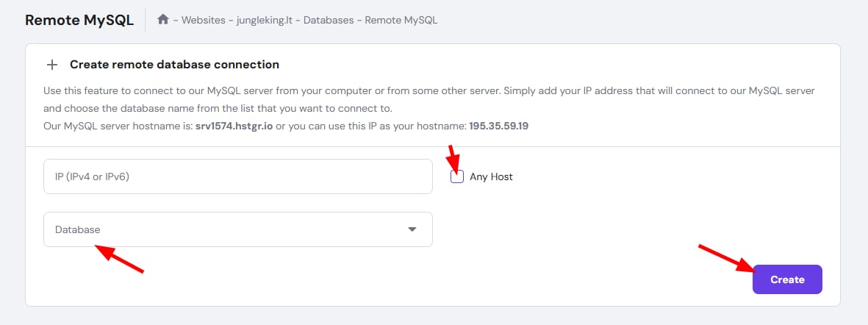Select the Database placeholder text in combo box
This screenshot has height=325, width=868.
point(77,229)
